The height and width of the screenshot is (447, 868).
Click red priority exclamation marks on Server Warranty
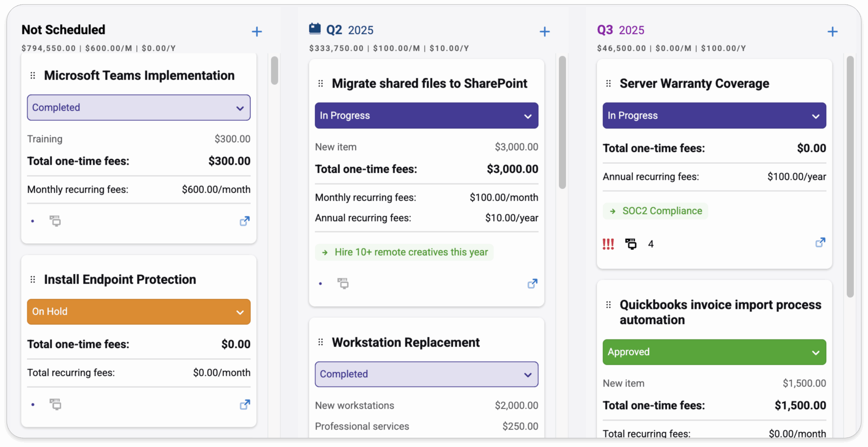(x=608, y=244)
